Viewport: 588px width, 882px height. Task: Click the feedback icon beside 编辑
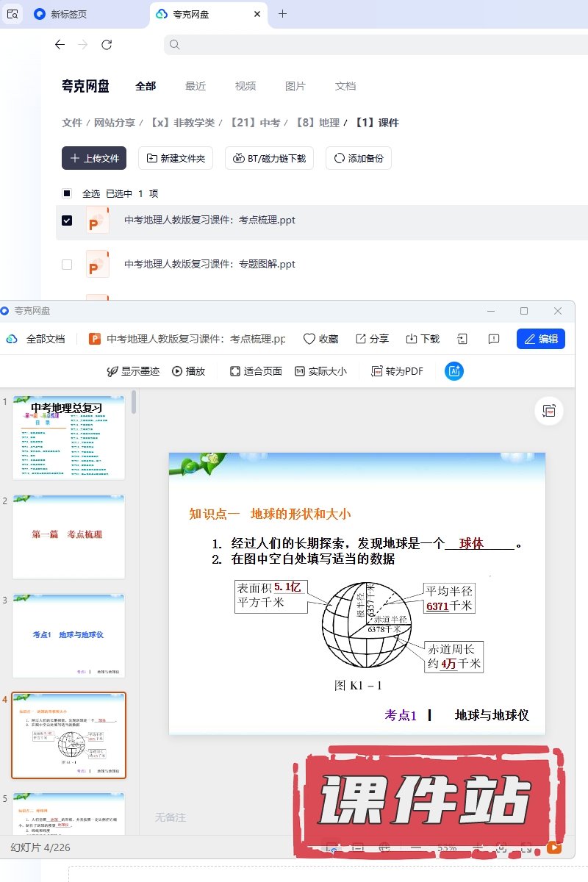pyautogui.click(x=494, y=339)
